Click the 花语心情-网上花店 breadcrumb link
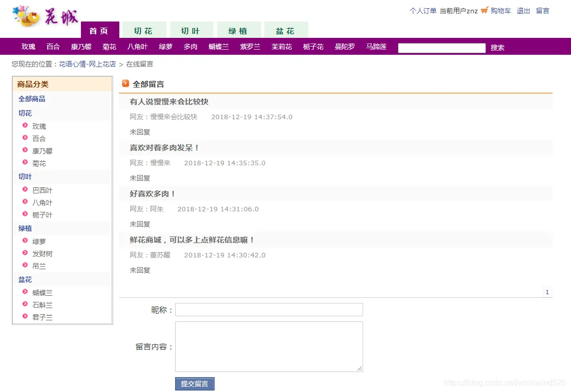Screen dimensions: 571x392 click(88, 64)
